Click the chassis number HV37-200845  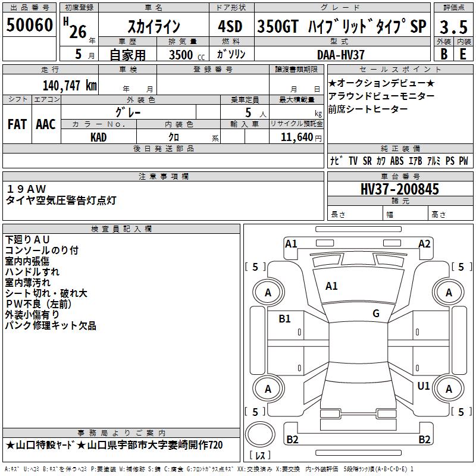pos(399,189)
